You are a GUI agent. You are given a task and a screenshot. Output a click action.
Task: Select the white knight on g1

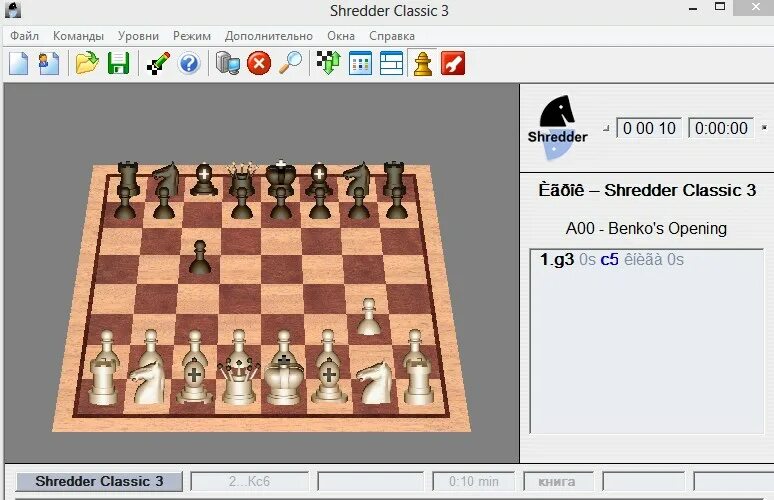pyautogui.click(x=375, y=382)
